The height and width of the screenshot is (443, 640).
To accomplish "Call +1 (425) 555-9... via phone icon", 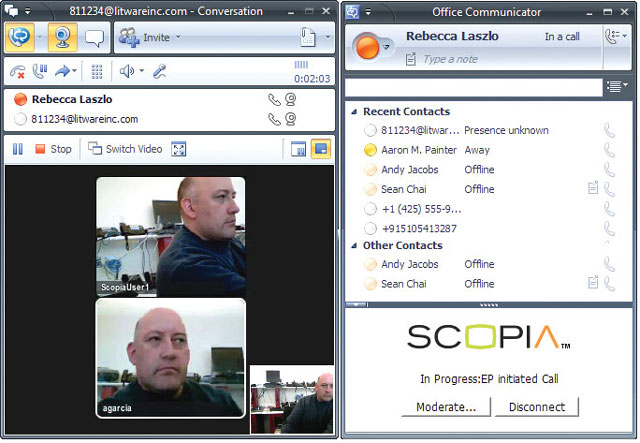I will point(609,209).
